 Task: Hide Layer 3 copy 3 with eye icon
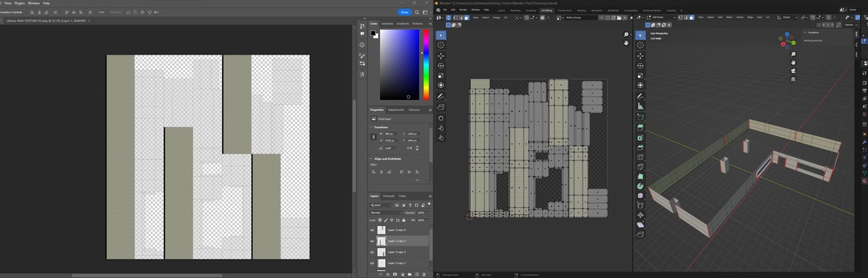pos(372,263)
